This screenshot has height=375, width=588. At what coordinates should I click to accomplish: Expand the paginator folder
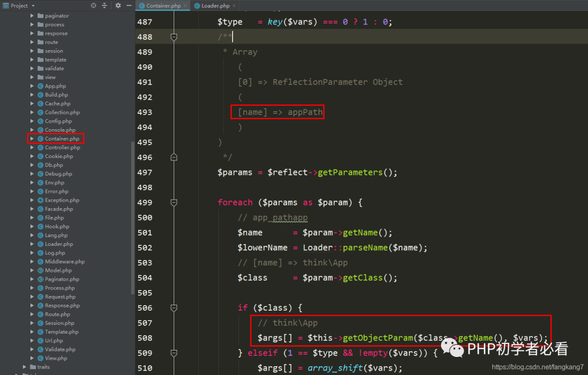pyautogui.click(x=32, y=16)
